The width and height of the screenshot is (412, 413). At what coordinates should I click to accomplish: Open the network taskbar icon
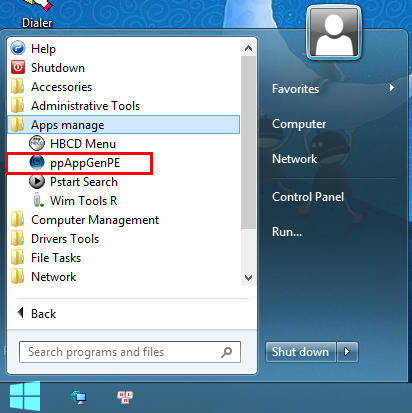point(79,397)
